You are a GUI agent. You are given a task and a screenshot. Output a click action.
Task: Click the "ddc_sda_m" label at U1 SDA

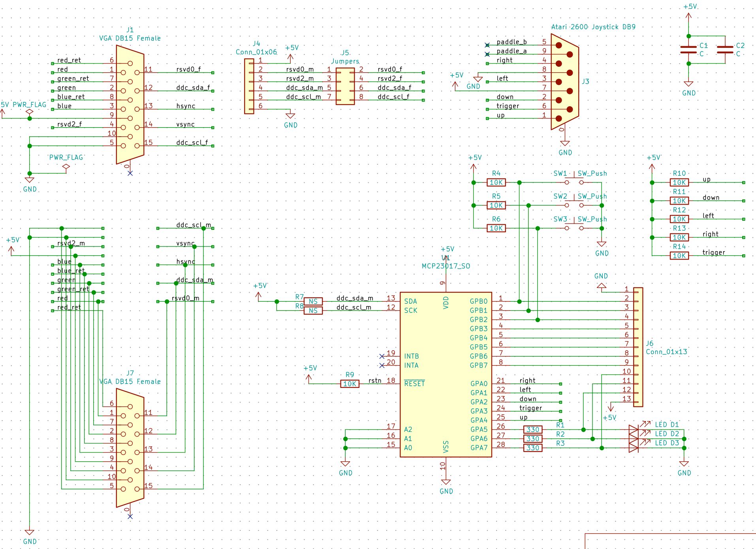point(355,298)
